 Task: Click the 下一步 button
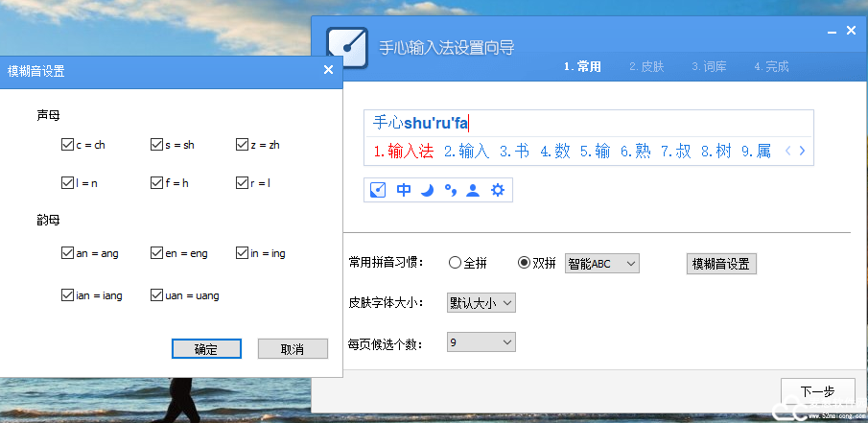click(817, 391)
